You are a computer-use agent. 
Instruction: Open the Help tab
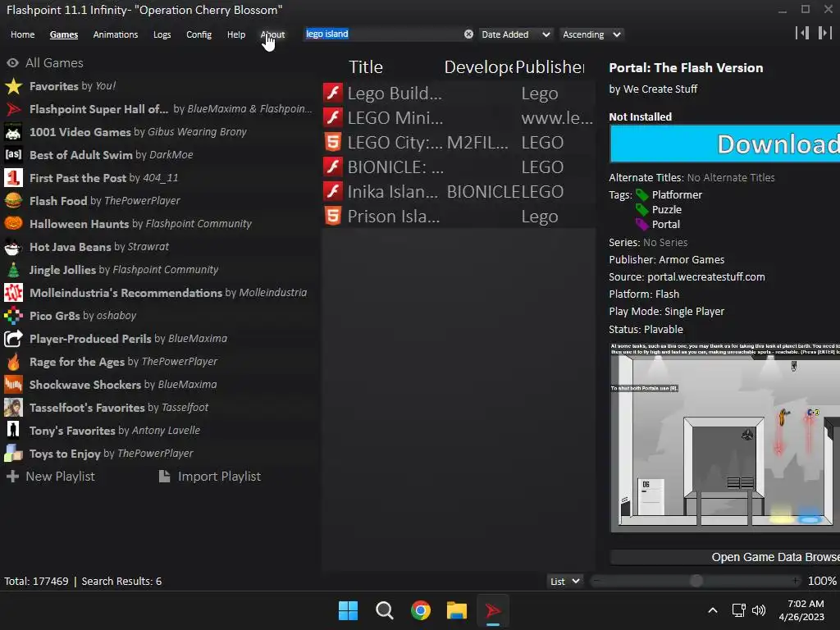pyautogui.click(x=235, y=34)
